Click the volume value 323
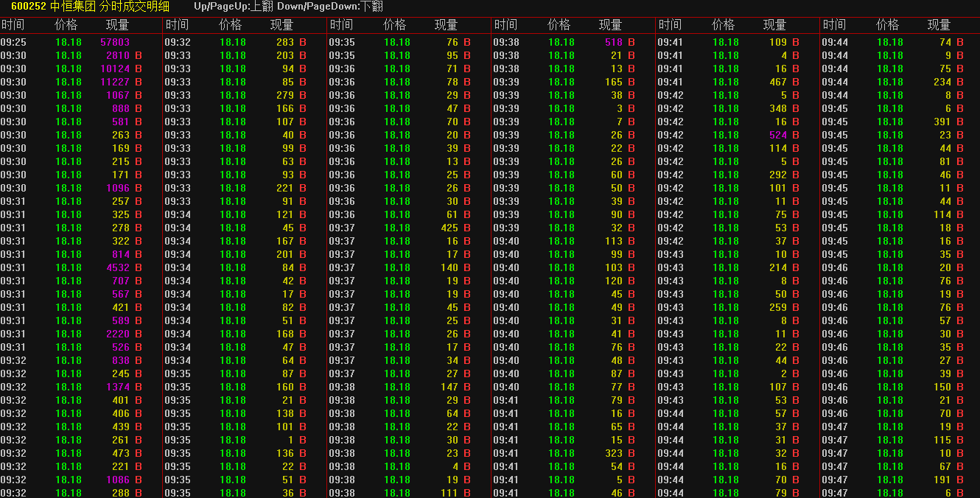980x498 pixels. (x=614, y=453)
